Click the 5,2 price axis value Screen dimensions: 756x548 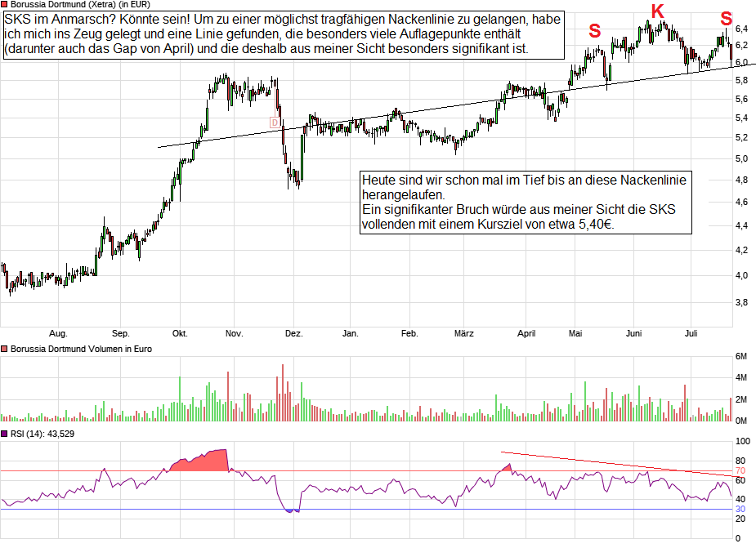click(x=741, y=138)
